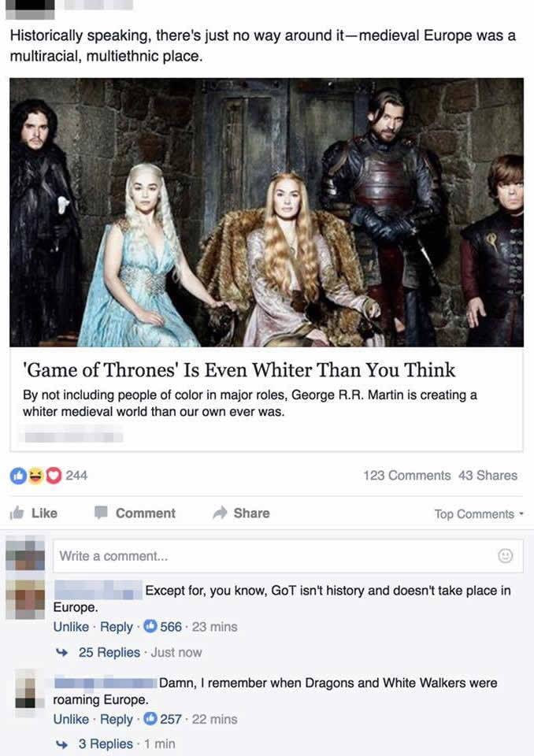This screenshot has height=756, width=534.
Task: Expand the 3 Replies thread
Action: (x=106, y=744)
